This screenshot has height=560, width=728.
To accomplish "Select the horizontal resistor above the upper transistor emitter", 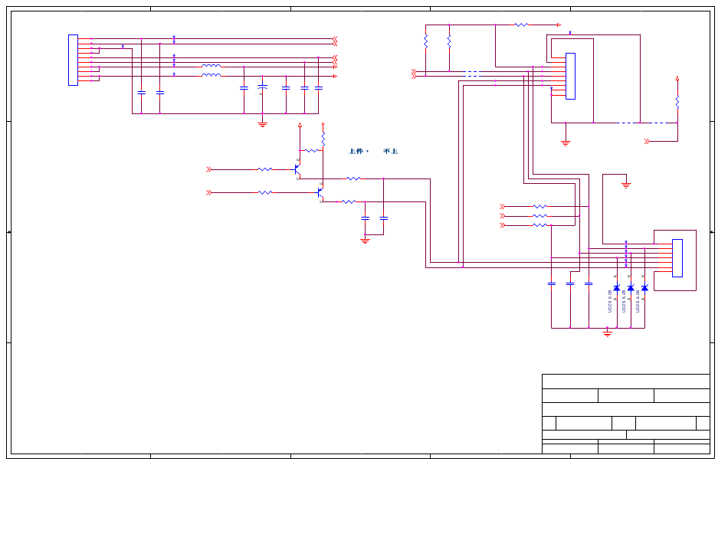I will (311, 150).
